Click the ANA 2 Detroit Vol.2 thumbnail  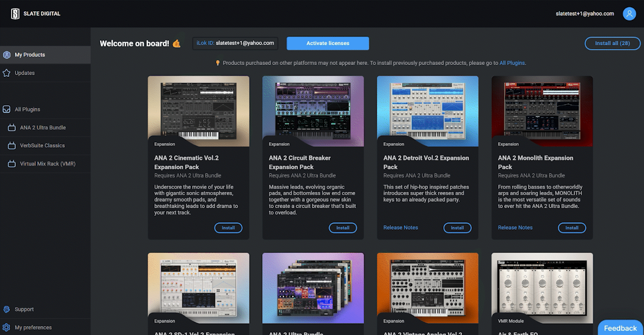428,111
